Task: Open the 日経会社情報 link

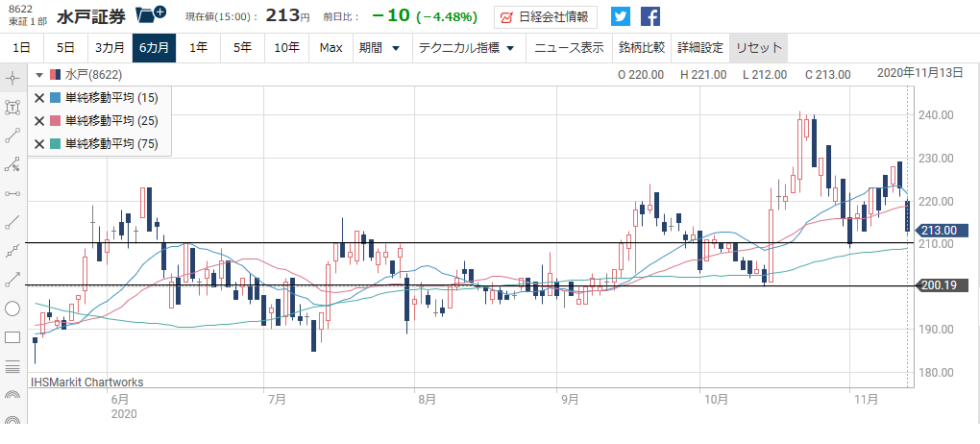Action: 545,17
